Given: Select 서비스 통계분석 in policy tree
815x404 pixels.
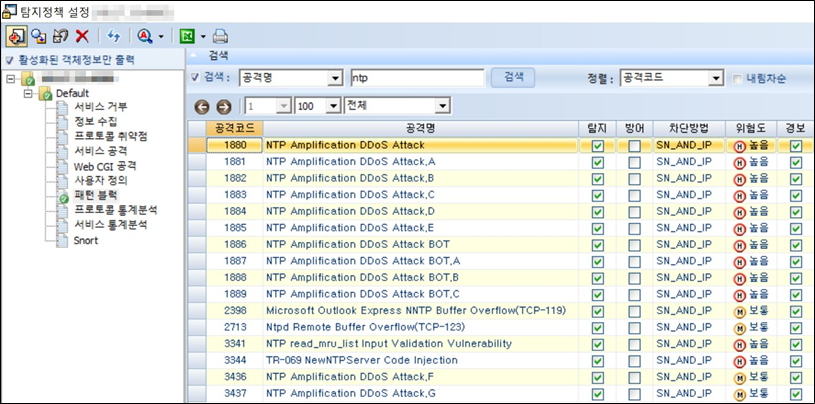Looking at the screenshot, I should click(x=111, y=226).
